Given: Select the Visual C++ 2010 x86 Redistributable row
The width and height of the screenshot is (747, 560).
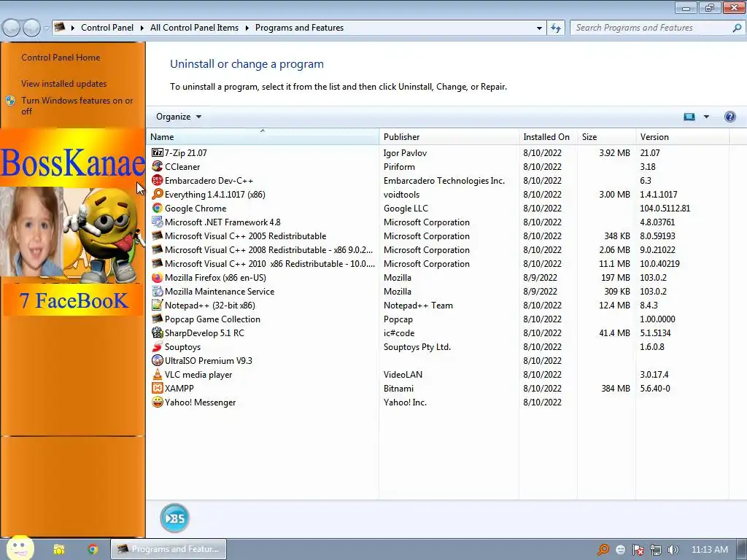Looking at the screenshot, I should click(x=438, y=264).
